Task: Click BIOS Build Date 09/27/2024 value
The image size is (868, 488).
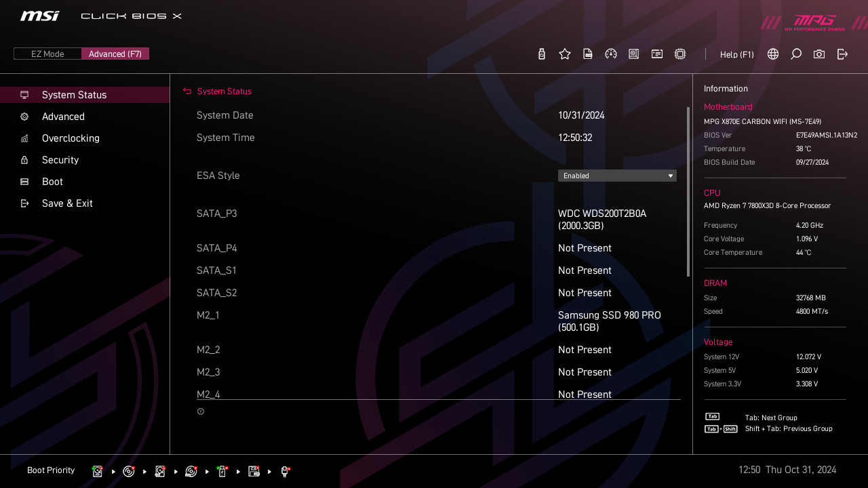Action: pos(813,163)
